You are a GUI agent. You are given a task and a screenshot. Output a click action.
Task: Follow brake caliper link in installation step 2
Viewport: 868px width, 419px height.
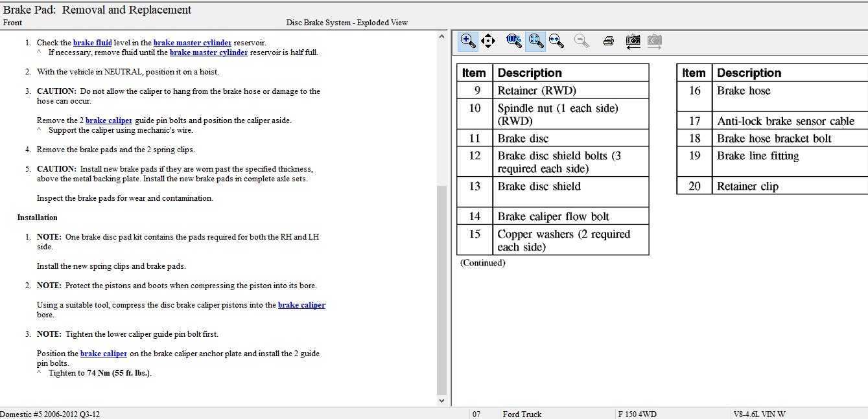click(301, 305)
